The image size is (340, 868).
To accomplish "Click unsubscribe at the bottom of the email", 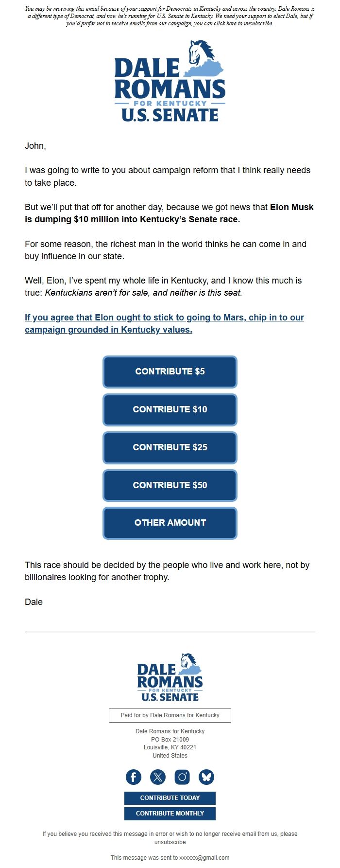I will 170,842.
